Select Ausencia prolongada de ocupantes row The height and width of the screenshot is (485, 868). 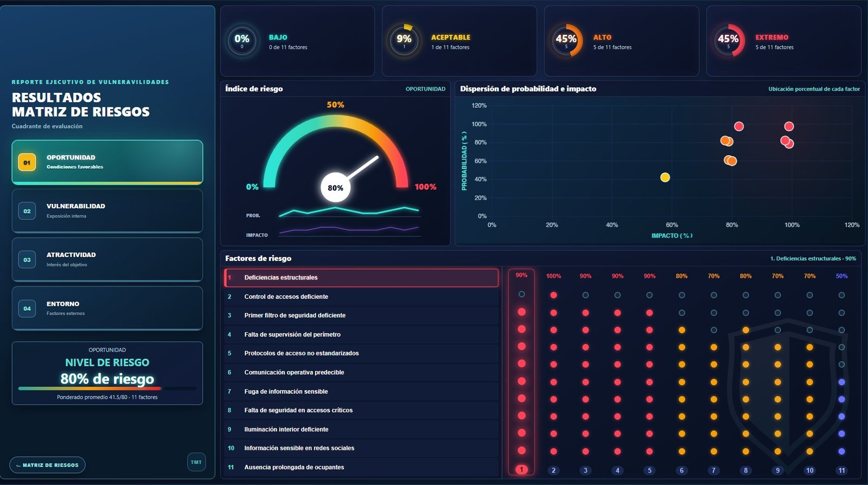[361, 467]
